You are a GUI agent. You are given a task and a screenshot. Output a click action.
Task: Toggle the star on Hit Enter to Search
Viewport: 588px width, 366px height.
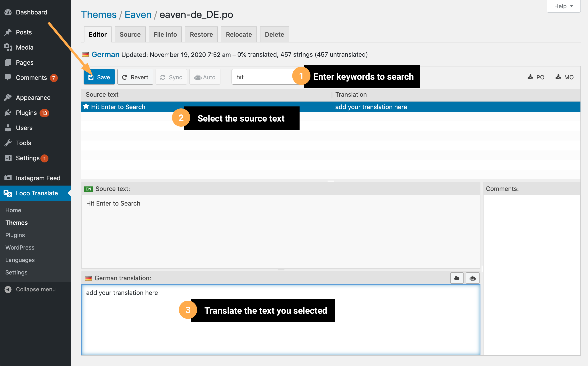point(86,106)
